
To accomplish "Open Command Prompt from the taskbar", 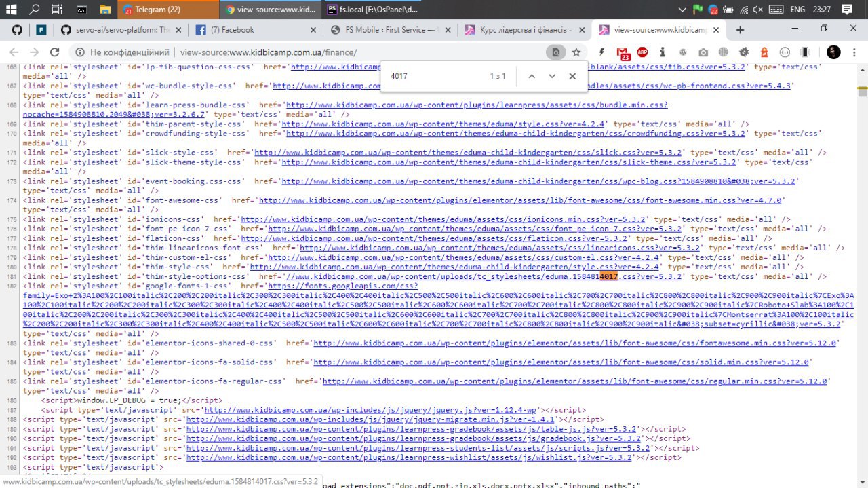I will click(x=81, y=10).
